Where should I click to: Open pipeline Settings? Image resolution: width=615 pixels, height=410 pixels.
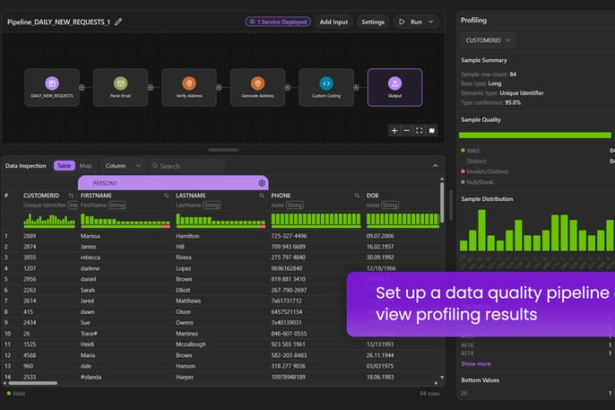pos(373,22)
